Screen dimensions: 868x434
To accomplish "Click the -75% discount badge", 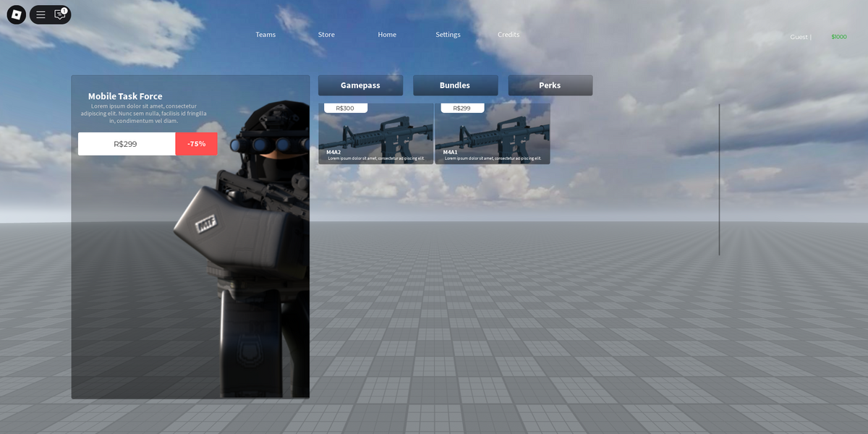I will pyautogui.click(x=196, y=144).
